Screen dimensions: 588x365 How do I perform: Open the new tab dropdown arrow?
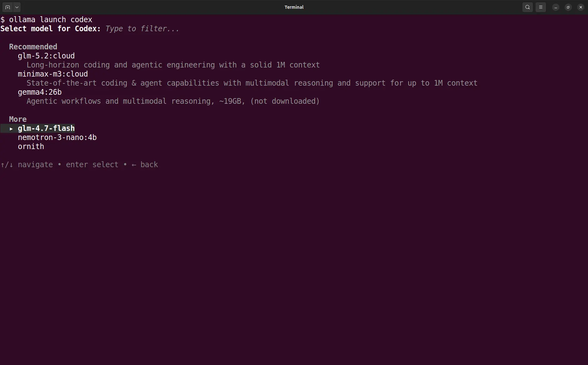(17, 7)
